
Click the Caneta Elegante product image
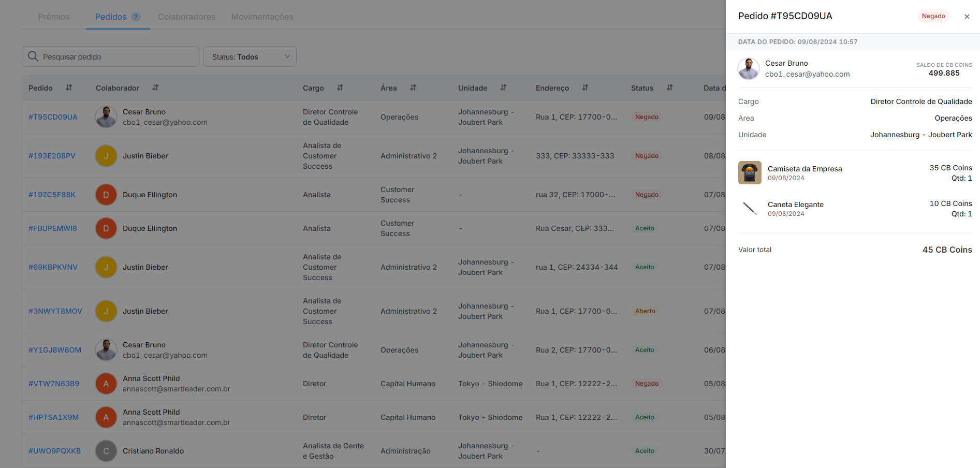point(750,209)
